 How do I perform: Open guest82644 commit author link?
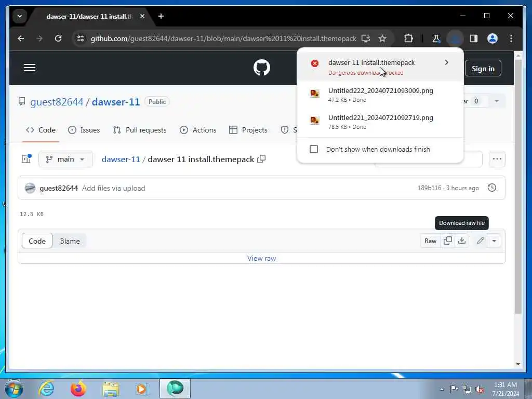tap(59, 188)
